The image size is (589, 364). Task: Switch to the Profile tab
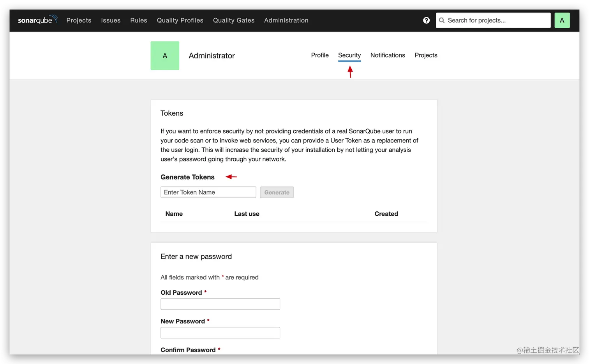click(x=320, y=55)
